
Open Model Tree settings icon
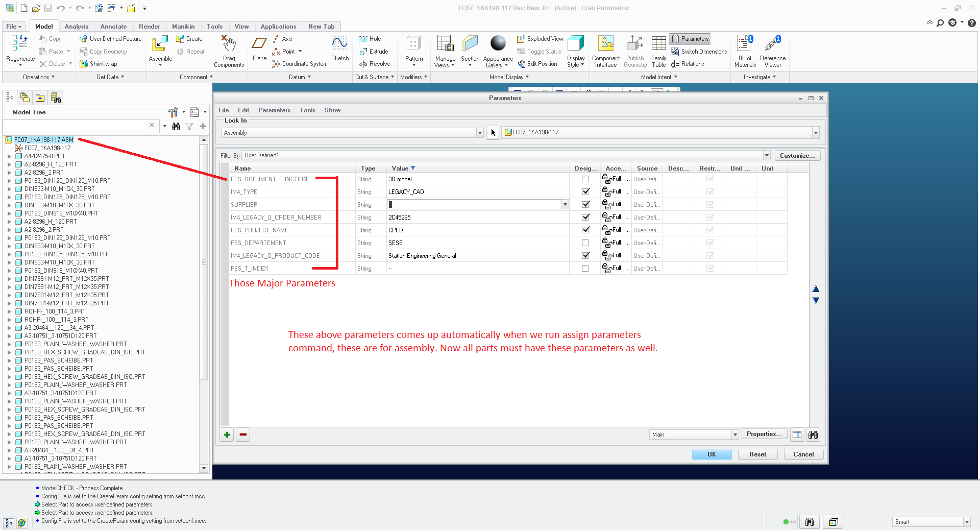tap(173, 112)
